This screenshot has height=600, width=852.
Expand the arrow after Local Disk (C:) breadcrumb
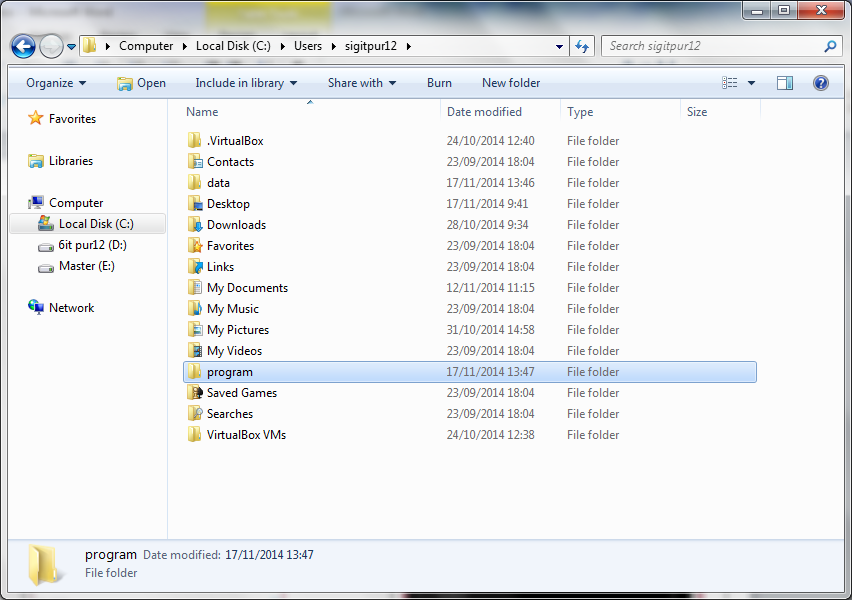click(283, 46)
